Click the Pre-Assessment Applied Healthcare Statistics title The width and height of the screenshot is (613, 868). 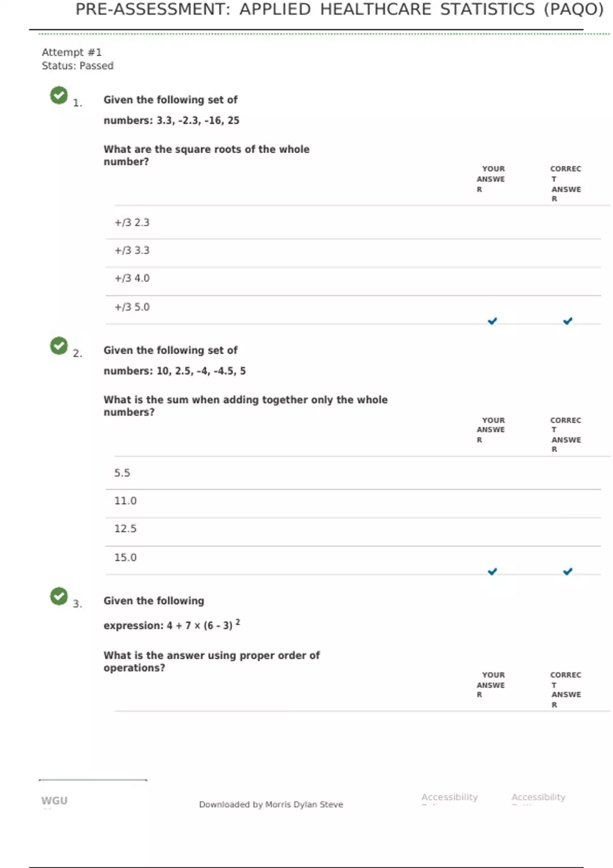pyautogui.click(x=339, y=9)
